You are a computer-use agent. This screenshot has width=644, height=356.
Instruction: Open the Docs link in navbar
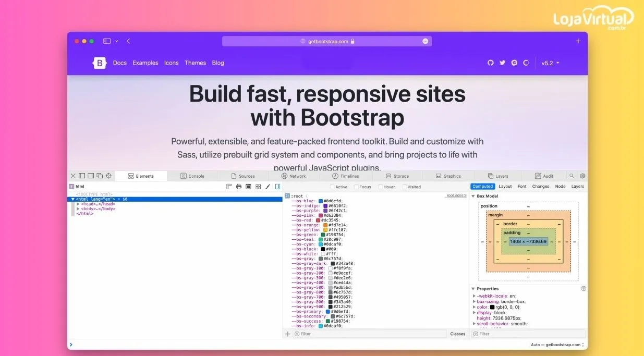click(x=120, y=63)
